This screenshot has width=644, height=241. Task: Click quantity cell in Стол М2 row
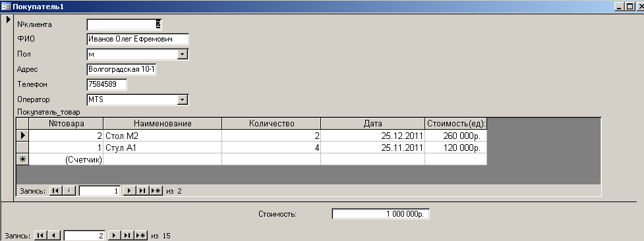(272, 136)
